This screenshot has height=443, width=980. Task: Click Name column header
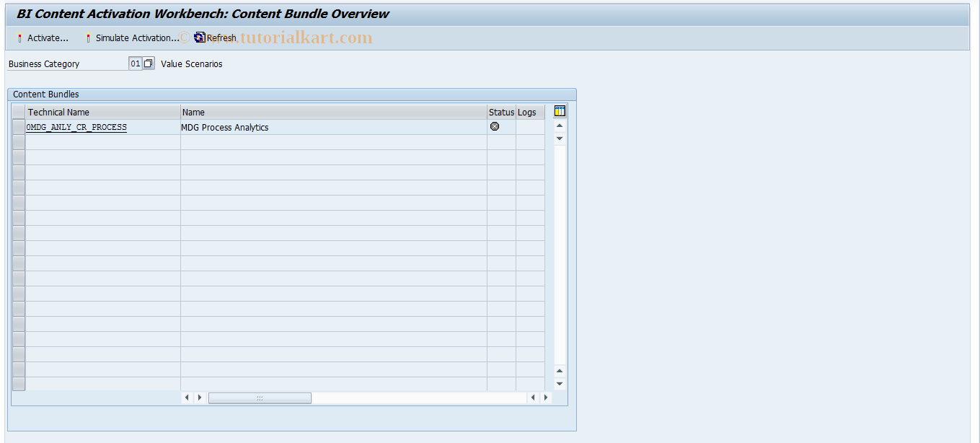coord(333,112)
